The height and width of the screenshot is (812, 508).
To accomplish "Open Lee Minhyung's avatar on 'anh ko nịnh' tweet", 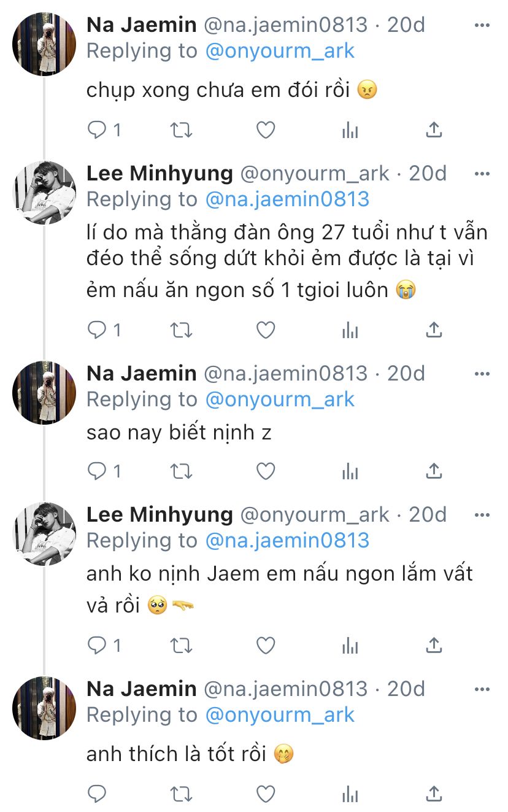I will point(44,534).
